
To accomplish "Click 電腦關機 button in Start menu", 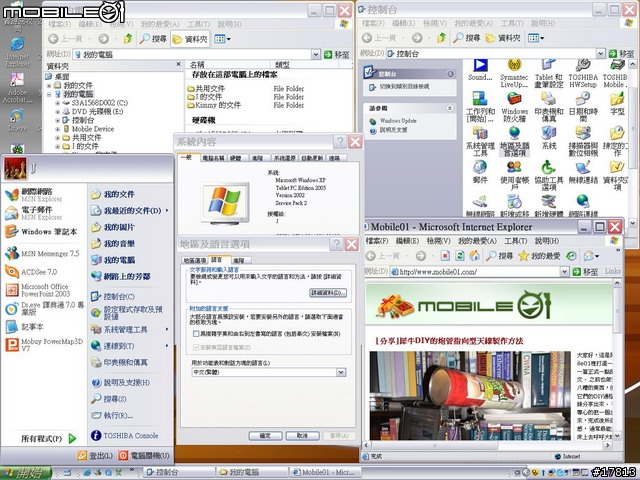I will [x=144, y=456].
